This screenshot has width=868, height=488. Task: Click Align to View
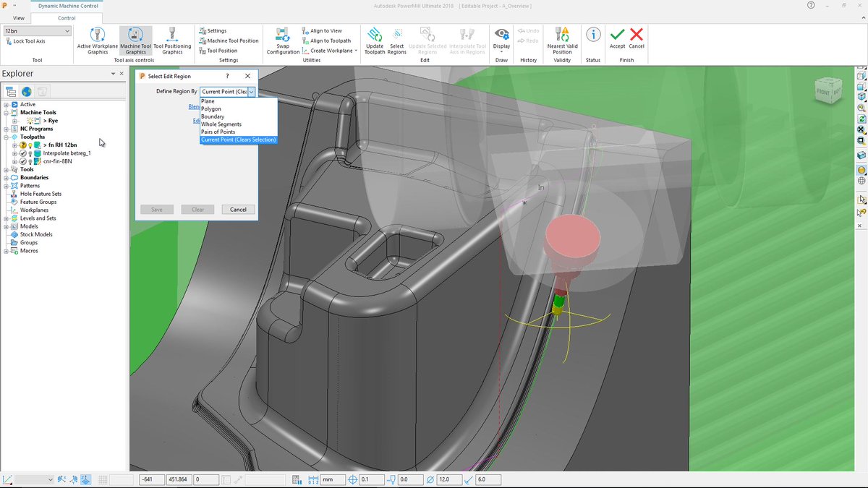pos(322,31)
